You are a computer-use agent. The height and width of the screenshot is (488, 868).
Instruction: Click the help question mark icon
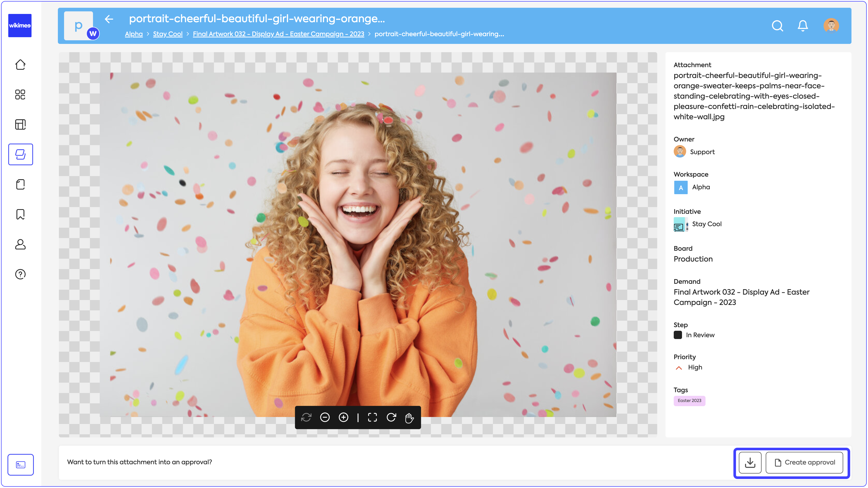click(x=20, y=274)
